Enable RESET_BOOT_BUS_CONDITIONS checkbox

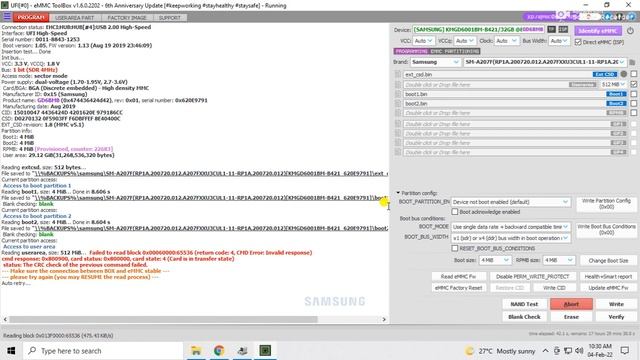[455, 248]
